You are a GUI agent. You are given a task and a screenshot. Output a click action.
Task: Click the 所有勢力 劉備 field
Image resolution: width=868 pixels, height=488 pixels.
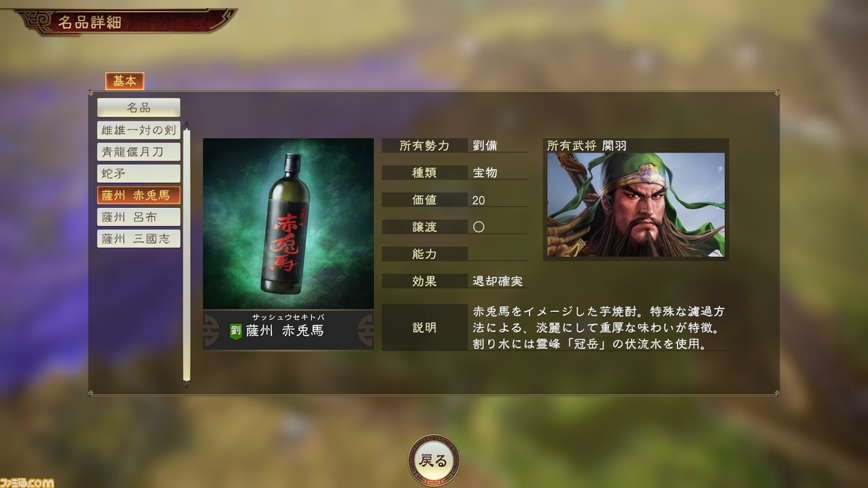point(454,145)
